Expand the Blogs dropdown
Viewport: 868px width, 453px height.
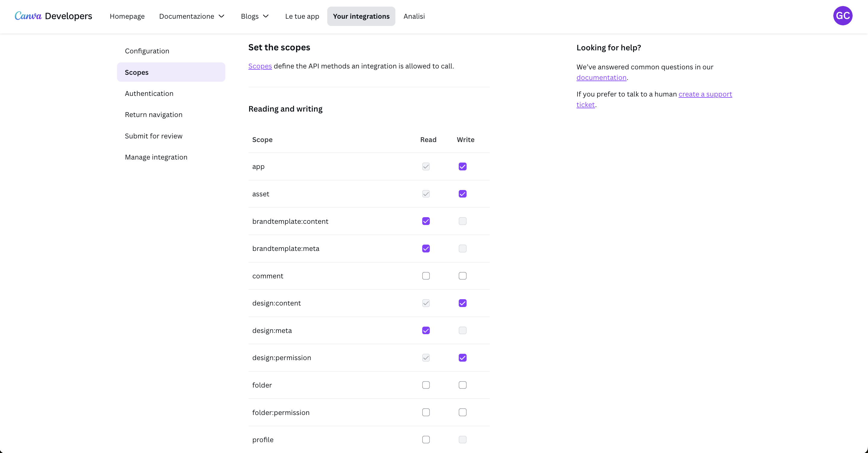255,16
